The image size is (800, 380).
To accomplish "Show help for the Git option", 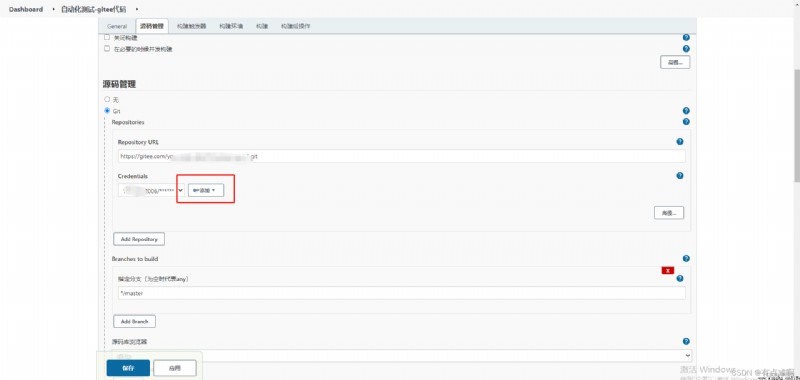I will pos(686,111).
